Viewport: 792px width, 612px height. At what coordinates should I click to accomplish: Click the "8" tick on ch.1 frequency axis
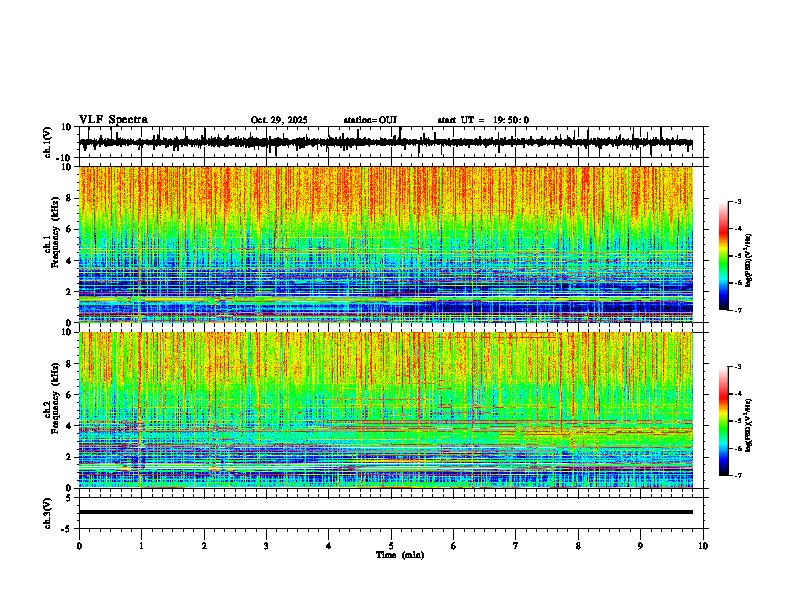[x=69, y=198]
